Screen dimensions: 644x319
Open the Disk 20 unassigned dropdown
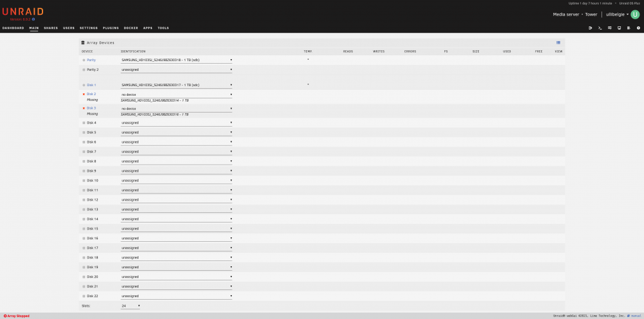[176, 277]
